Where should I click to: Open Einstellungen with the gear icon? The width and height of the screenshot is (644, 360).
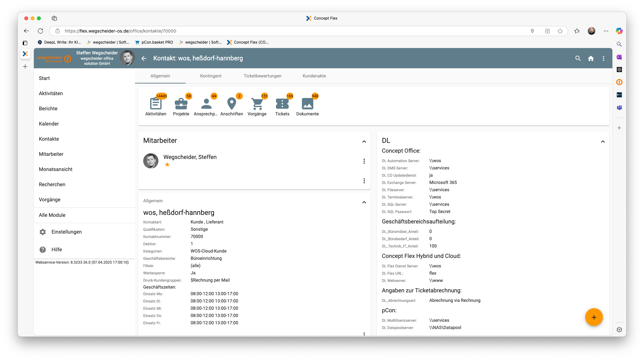(x=84, y=232)
